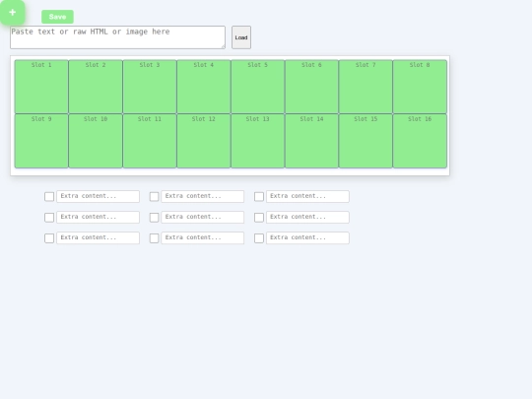
Task: Click on Slot 14
Action: (x=311, y=141)
